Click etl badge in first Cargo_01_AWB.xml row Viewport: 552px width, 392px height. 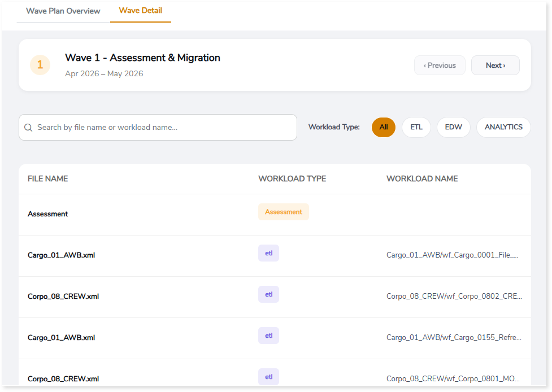pyautogui.click(x=268, y=253)
